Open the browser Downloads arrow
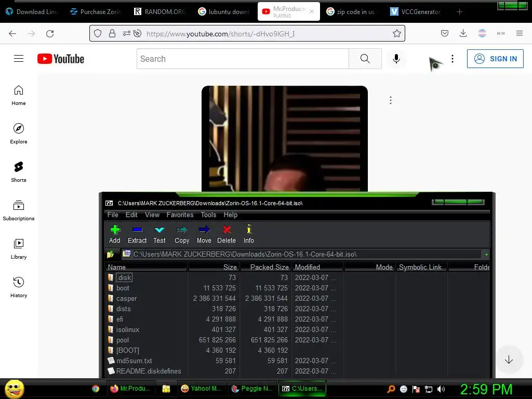 coord(463,33)
